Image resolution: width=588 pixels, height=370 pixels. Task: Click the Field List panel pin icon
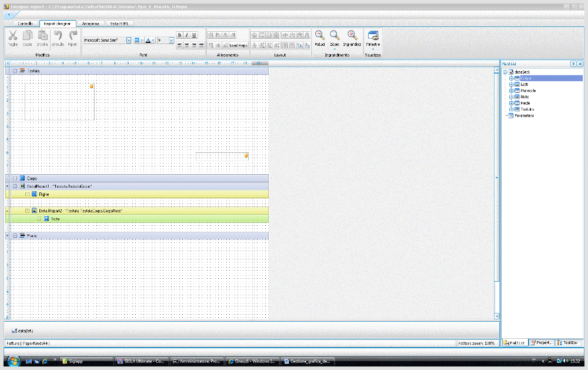[x=573, y=64]
